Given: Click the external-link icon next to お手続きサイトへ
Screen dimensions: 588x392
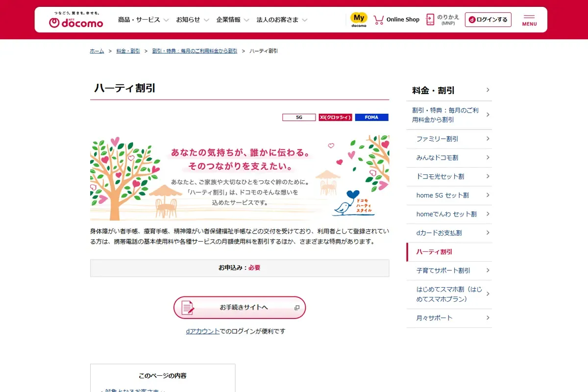Looking at the screenshot, I should (x=296, y=307).
